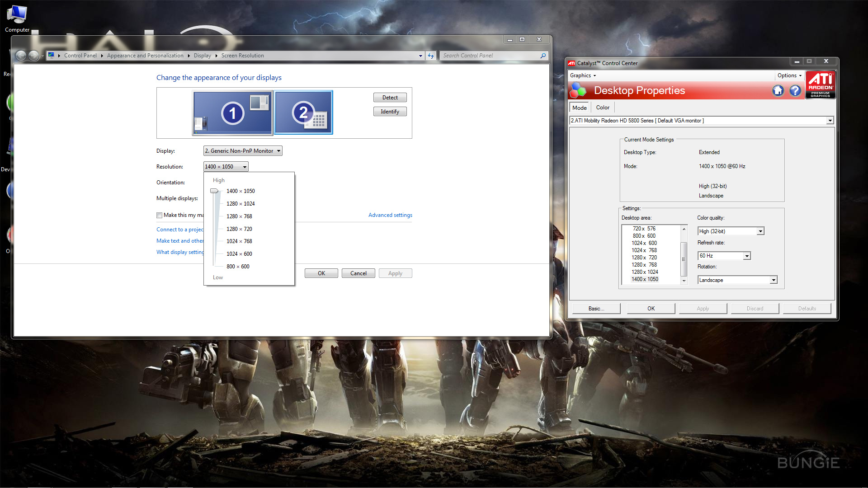The height and width of the screenshot is (488, 868).
Task: Click scroll down arrow in Desktop area list
Action: [684, 281]
